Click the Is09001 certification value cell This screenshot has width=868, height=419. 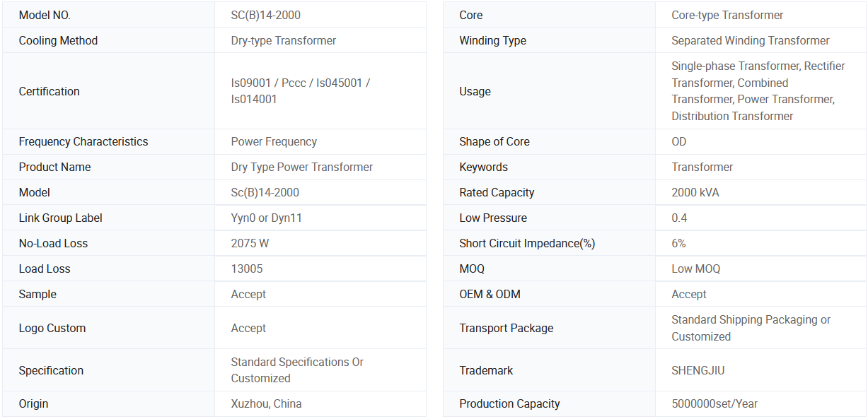point(300,91)
